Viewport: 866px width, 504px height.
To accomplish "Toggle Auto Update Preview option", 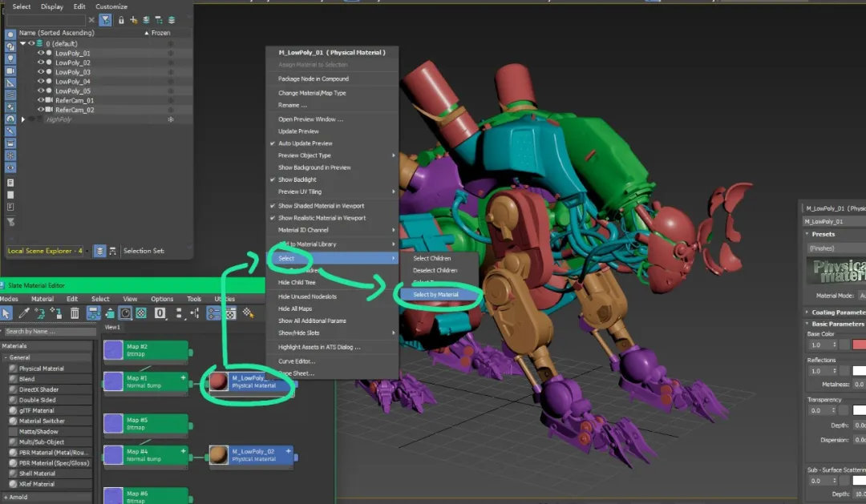I will click(305, 143).
